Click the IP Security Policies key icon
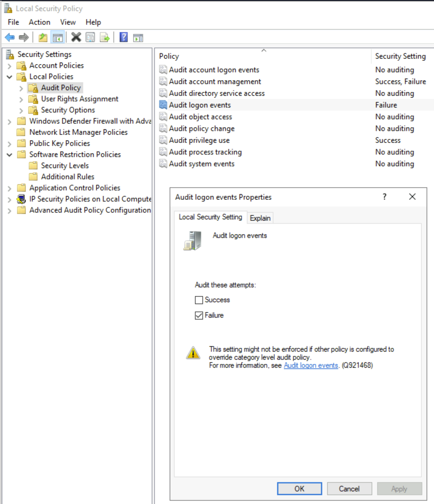Viewport: 434px width, 504px height. (x=22, y=199)
